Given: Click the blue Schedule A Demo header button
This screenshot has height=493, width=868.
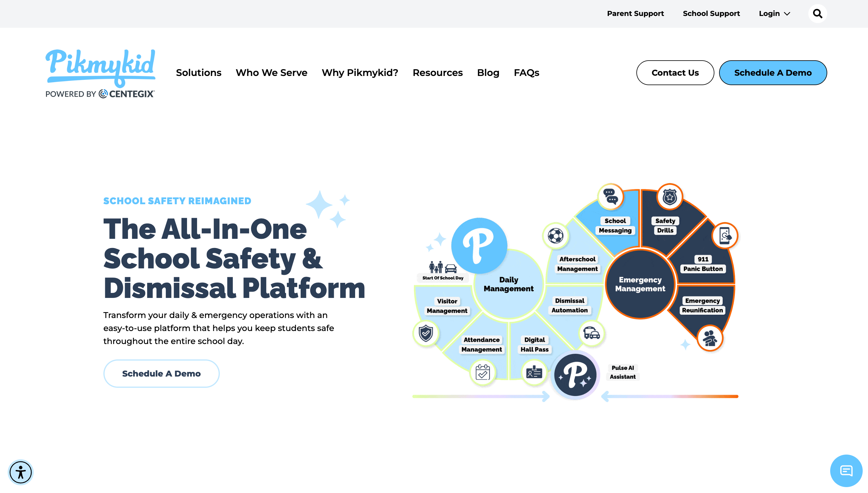Looking at the screenshot, I should click(x=773, y=73).
